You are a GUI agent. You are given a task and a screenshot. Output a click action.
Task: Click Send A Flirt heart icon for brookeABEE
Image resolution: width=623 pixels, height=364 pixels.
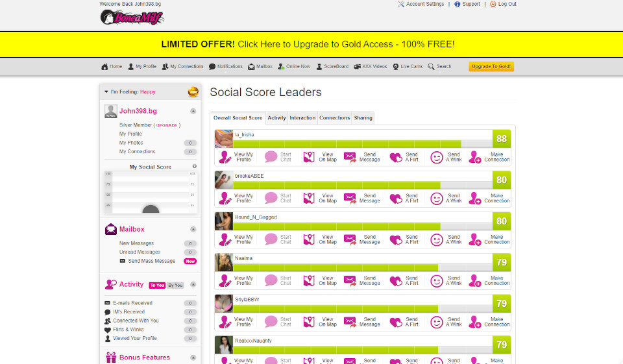pos(396,198)
